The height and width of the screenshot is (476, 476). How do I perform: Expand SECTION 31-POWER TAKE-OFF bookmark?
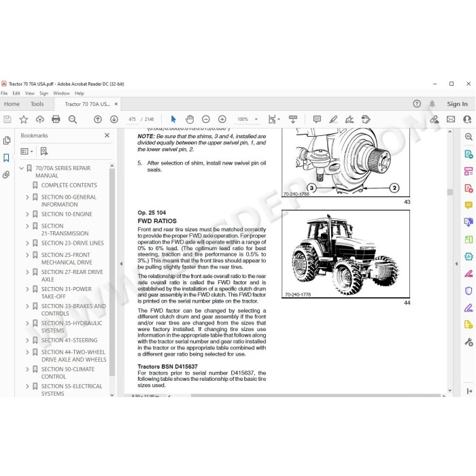(x=27, y=289)
